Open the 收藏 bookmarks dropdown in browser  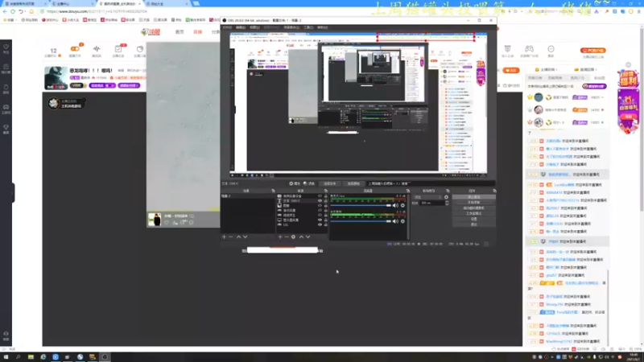(9, 19)
